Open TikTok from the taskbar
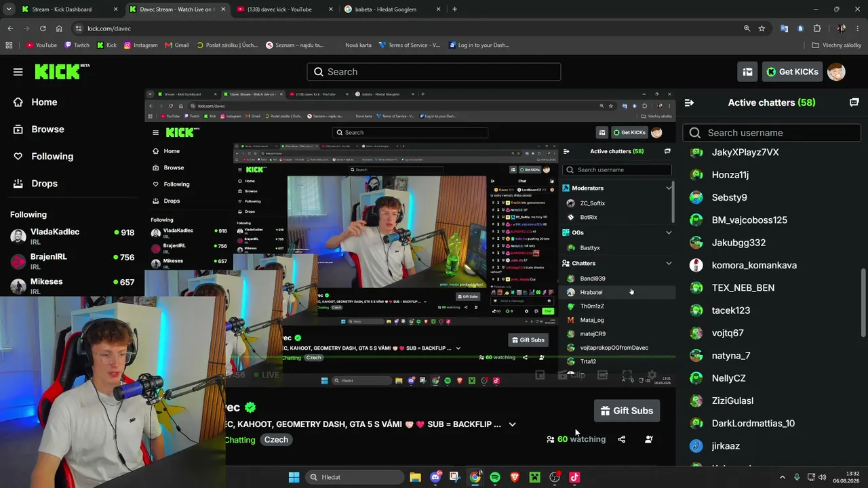Image resolution: width=868 pixels, height=488 pixels. (x=574, y=477)
